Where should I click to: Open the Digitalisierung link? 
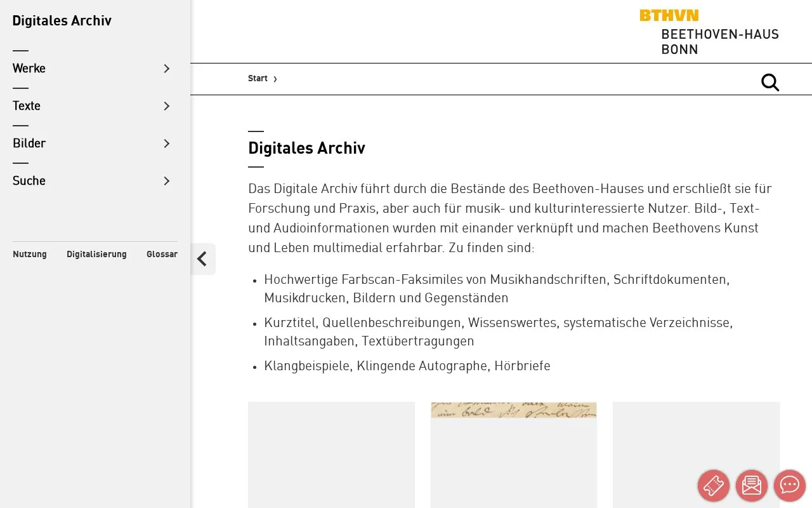(96, 254)
